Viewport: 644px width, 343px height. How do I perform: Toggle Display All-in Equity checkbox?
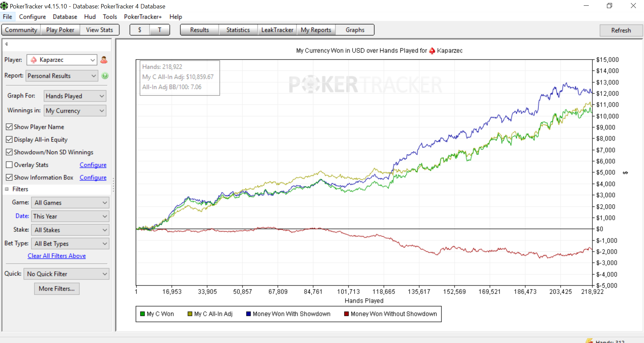coord(9,139)
